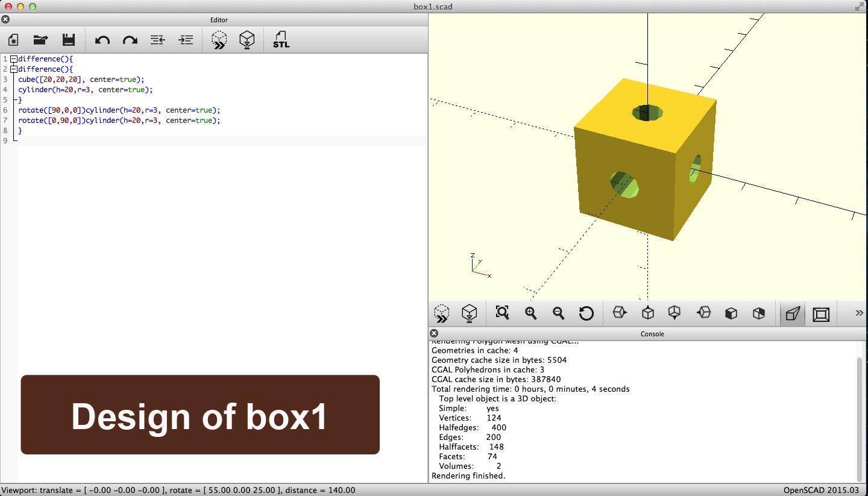Select 'Geometries in cache: 4' console text

coord(474,350)
